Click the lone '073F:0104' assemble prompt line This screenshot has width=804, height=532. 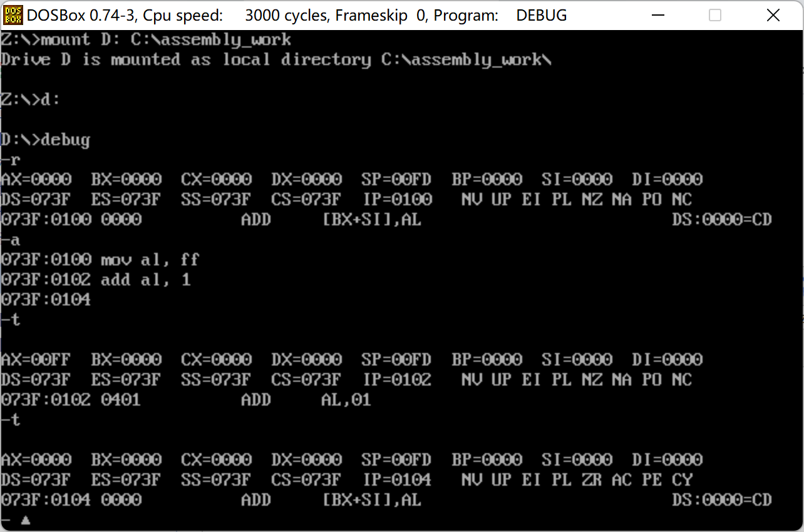tap(46, 300)
